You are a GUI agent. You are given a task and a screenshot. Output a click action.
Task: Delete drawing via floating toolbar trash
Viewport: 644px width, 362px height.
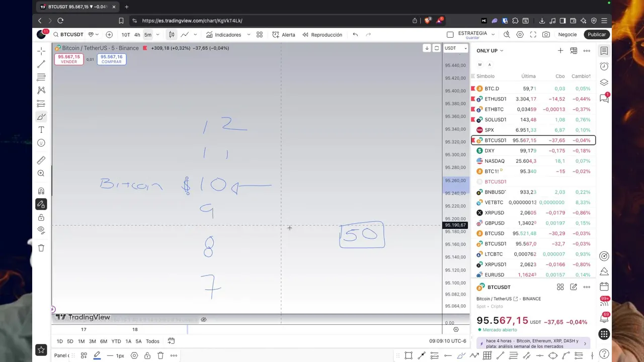click(160, 355)
